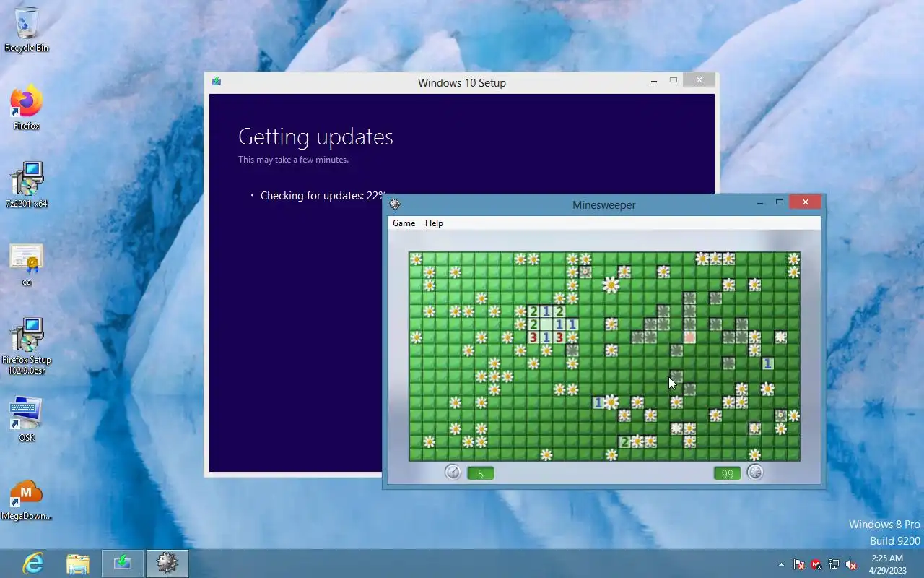Click the Checking for updates progress text
Image resolution: width=924 pixels, height=578 pixels.
323,196
